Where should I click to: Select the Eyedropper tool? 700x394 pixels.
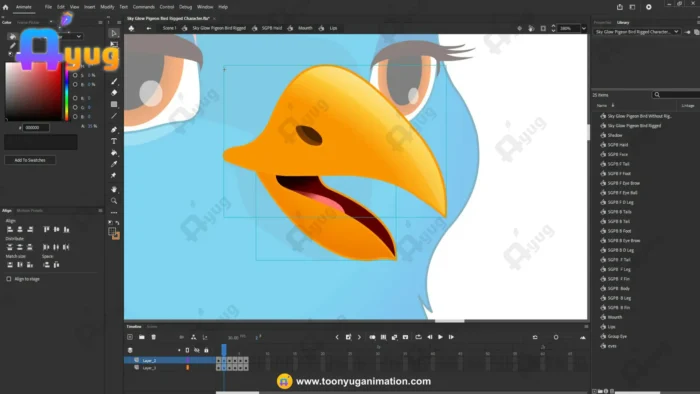114,164
